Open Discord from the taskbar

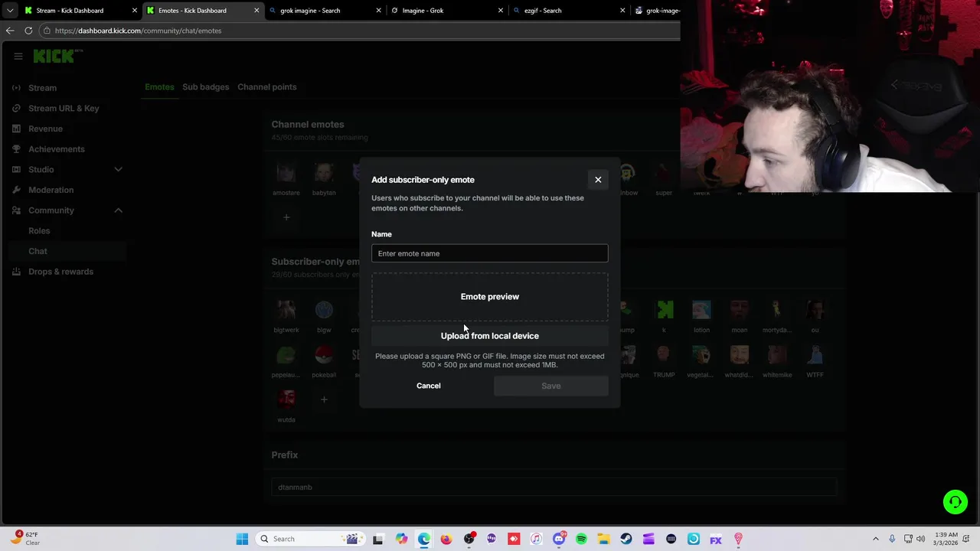[559, 539]
